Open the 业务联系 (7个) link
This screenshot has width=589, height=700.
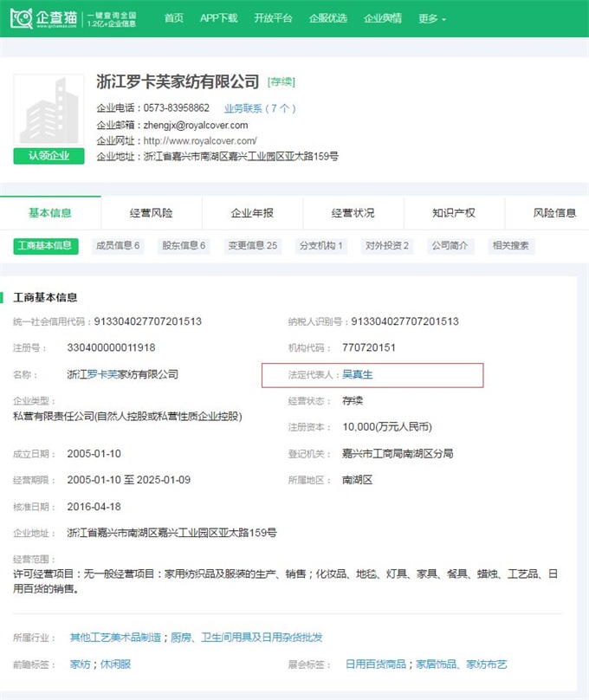(260, 108)
